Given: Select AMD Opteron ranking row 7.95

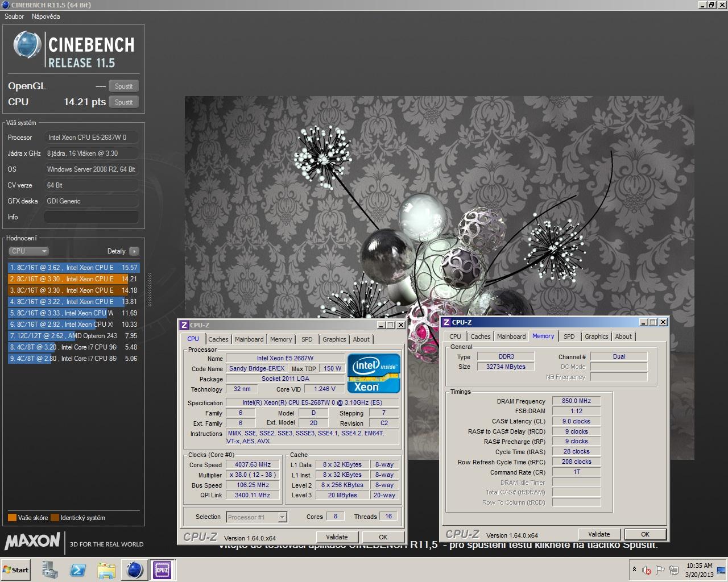Looking at the screenshot, I should 73,336.
